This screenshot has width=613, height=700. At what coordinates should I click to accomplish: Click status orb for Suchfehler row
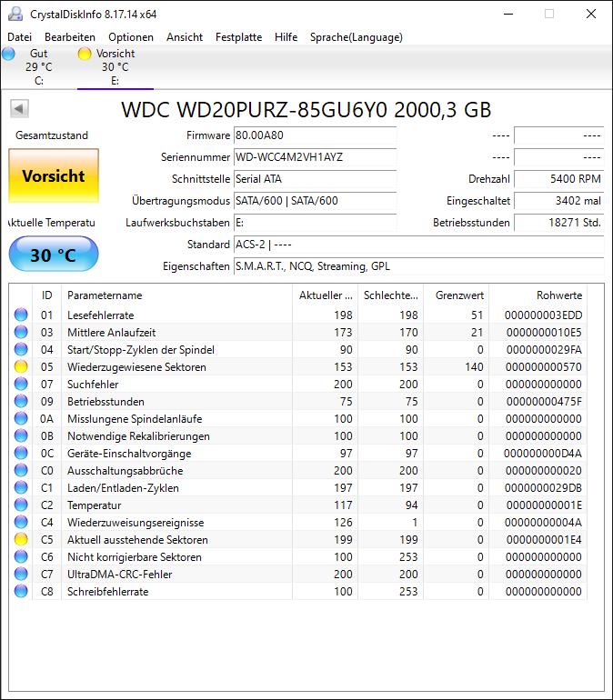21,384
